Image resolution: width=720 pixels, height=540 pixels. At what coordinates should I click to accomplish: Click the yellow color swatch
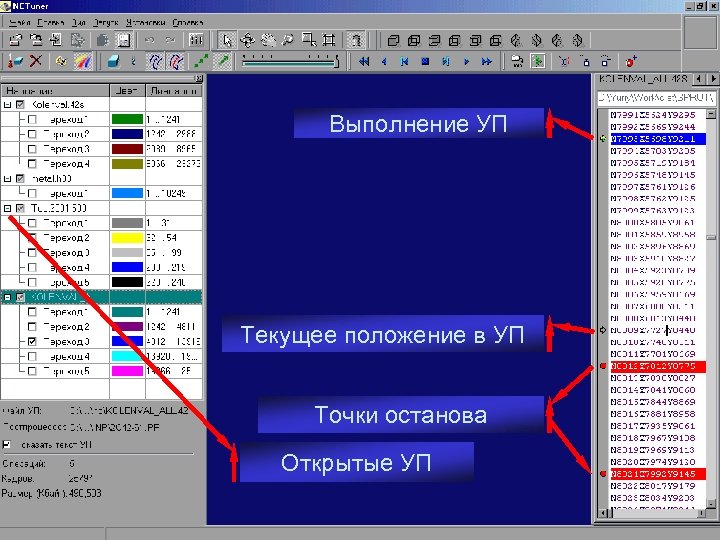tap(127, 238)
